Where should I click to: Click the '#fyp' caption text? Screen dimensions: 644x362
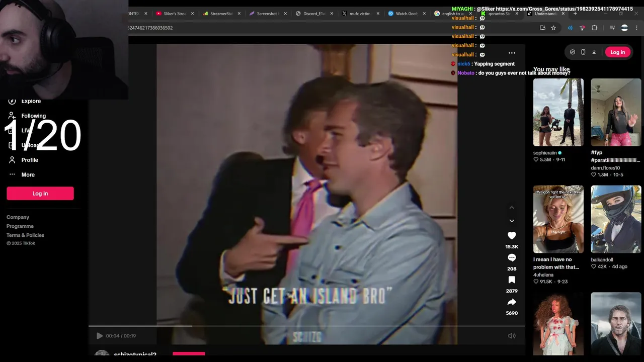click(597, 152)
